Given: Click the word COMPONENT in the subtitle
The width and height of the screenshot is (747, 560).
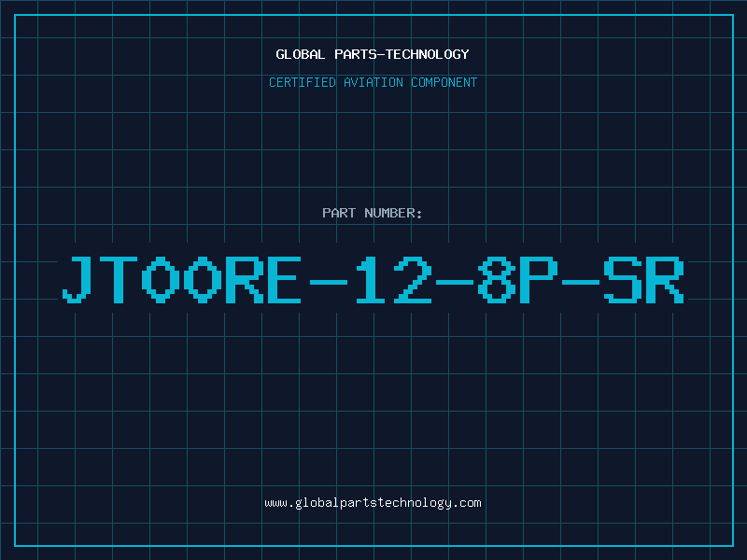Looking at the screenshot, I should (x=444, y=82).
